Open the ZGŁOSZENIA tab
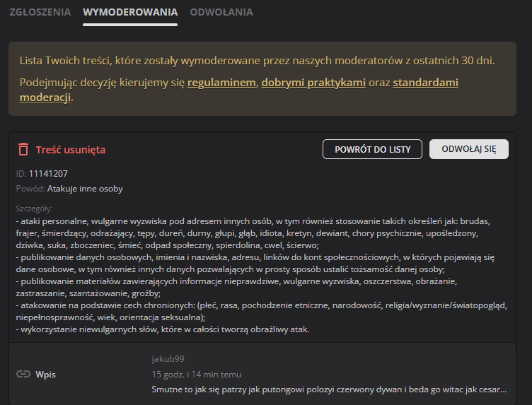The height and width of the screenshot is (405, 532). [x=40, y=12]
